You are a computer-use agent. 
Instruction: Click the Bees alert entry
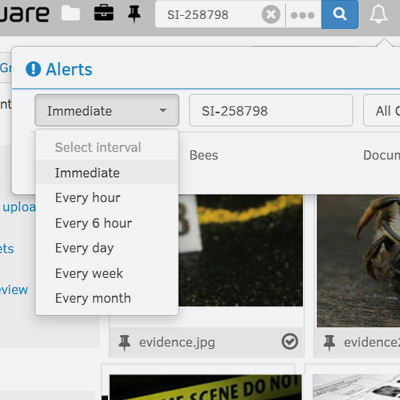(204, 155)
